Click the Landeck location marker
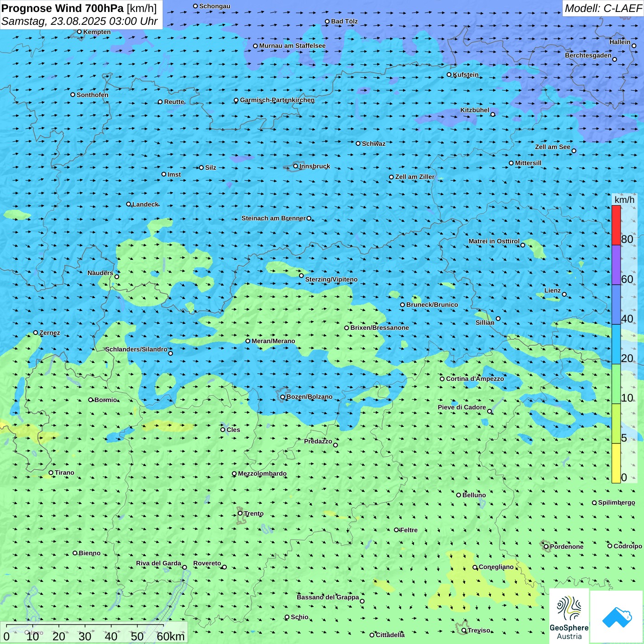 [x=128, y=204]
